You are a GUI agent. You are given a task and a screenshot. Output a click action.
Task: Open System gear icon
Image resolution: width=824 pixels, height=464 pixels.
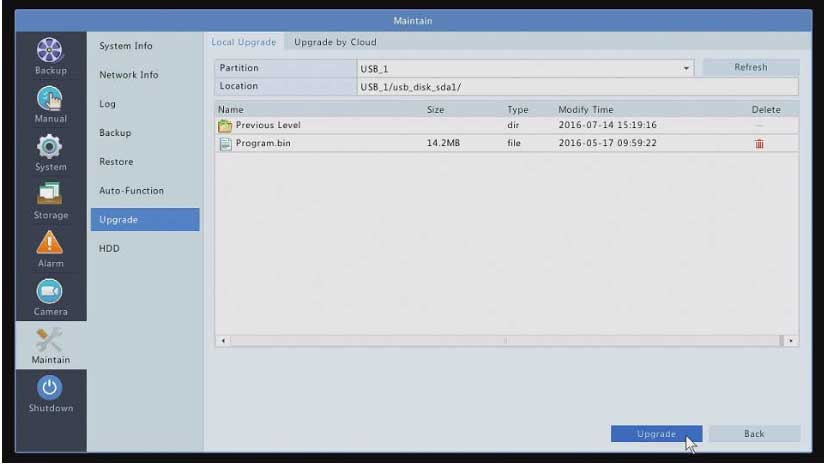[50, 148]
